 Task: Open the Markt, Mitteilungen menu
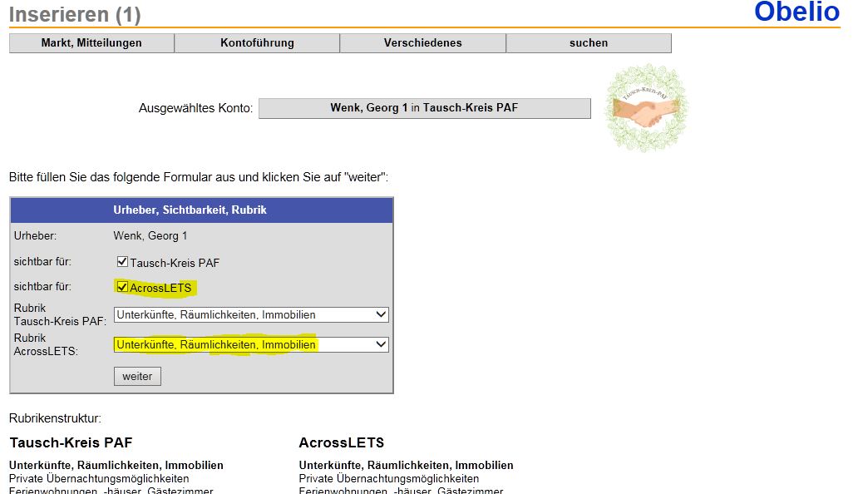pyautogui.click(x=91, y=43)
